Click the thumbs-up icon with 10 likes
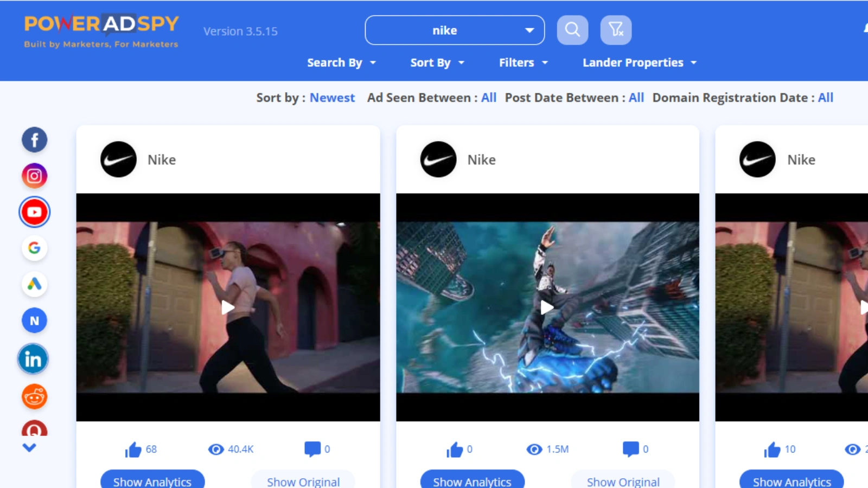 click(772, 450)
